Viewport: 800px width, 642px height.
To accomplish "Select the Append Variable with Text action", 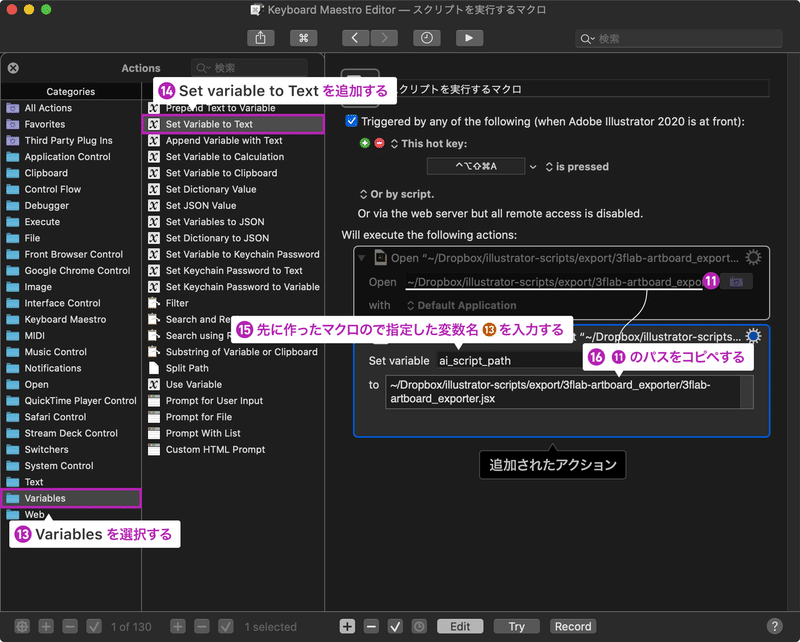I will [233, 140].
